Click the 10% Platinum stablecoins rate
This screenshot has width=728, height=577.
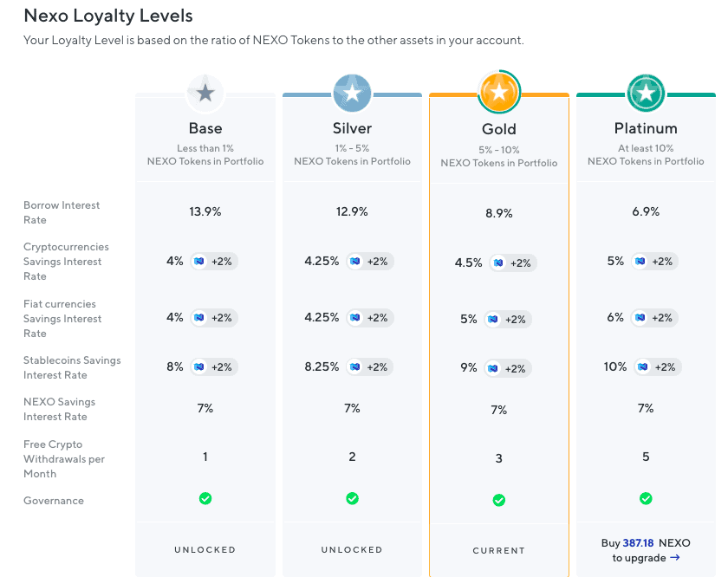point(615,366)
